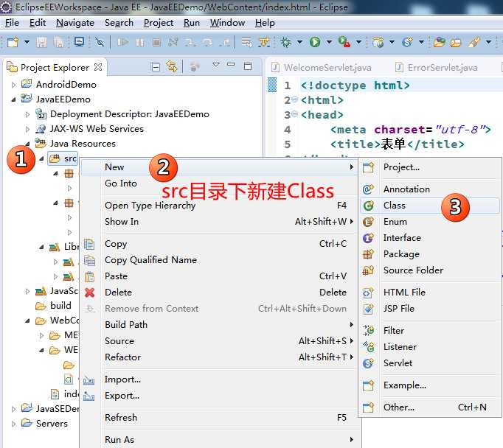Choose Class in New submenu
Viewport: 503px width, 448px height.
[x=430, y=206]
